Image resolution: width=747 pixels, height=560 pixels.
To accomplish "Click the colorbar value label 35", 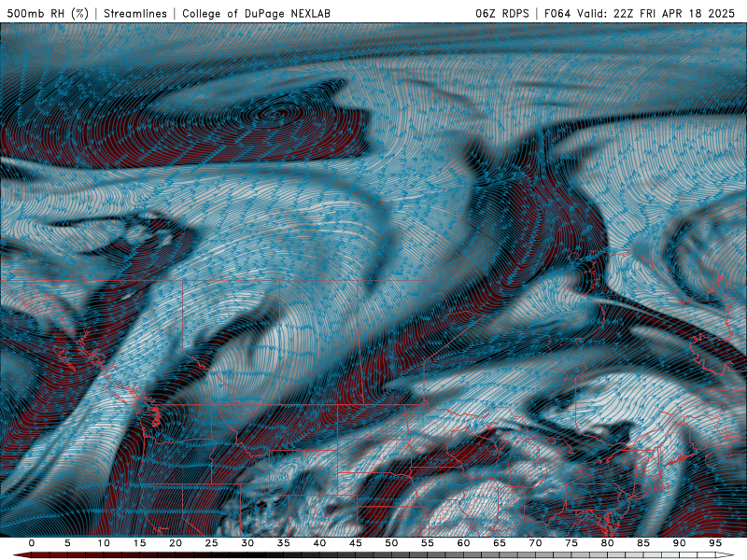I will (284, 543).
